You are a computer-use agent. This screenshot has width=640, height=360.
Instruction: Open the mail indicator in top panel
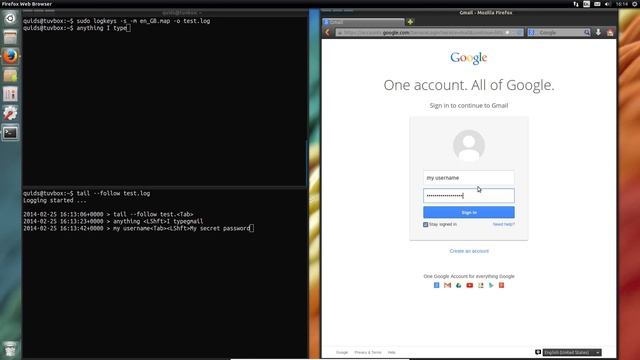[597, 4]
